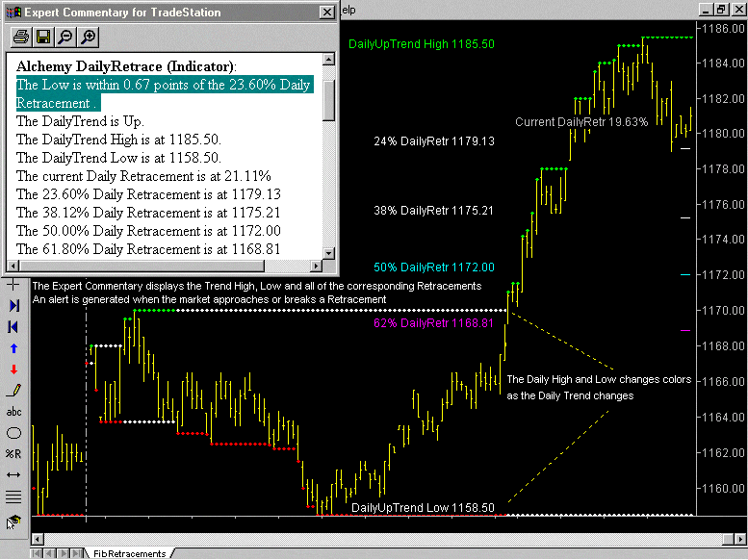Click 'The Daily High and Low changes colors' note
This screenshot has width=748, height=560.
click(599, 380)
